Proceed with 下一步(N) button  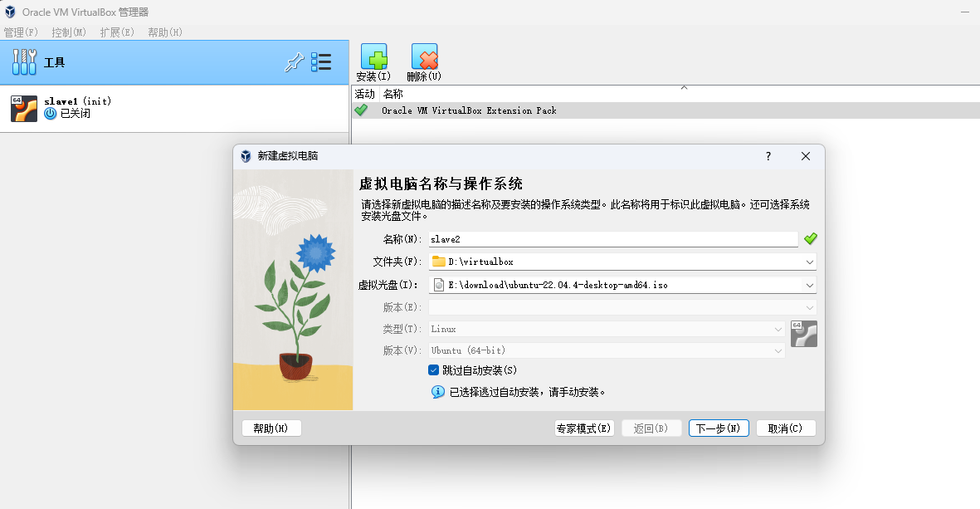coord(719,428)
